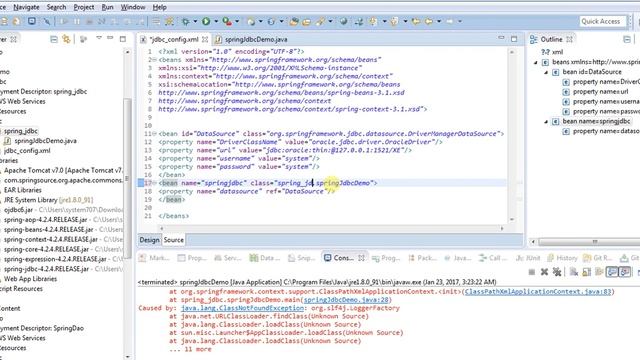Click ClassPathXmlApplicationContext.java:83 stack trace link
This screenshot has width=640, height=360.
[x=538, y=291]
